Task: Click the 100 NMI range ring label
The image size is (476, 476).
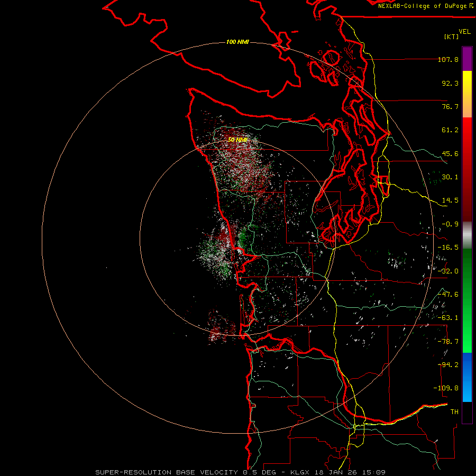Action: pos(237,42)
